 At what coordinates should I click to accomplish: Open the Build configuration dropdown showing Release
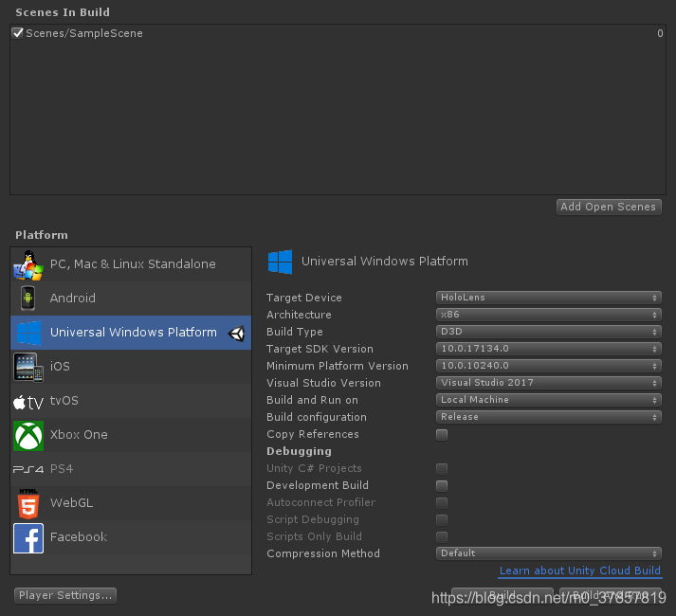tap(548, 417)
